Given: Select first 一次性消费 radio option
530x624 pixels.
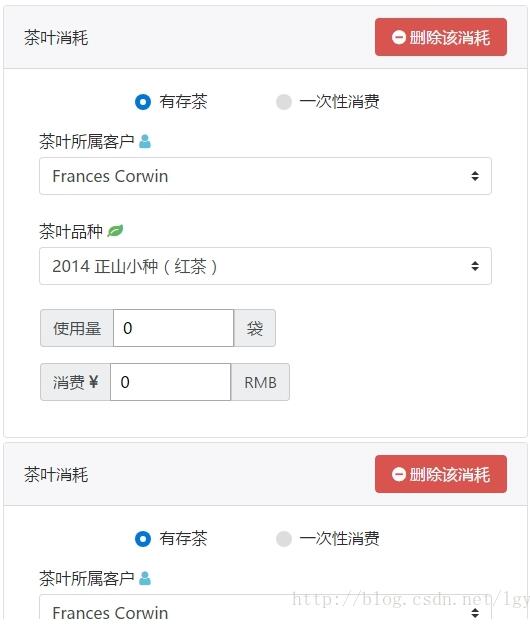Looking at the screenshot, I should (x=284, y=102).
